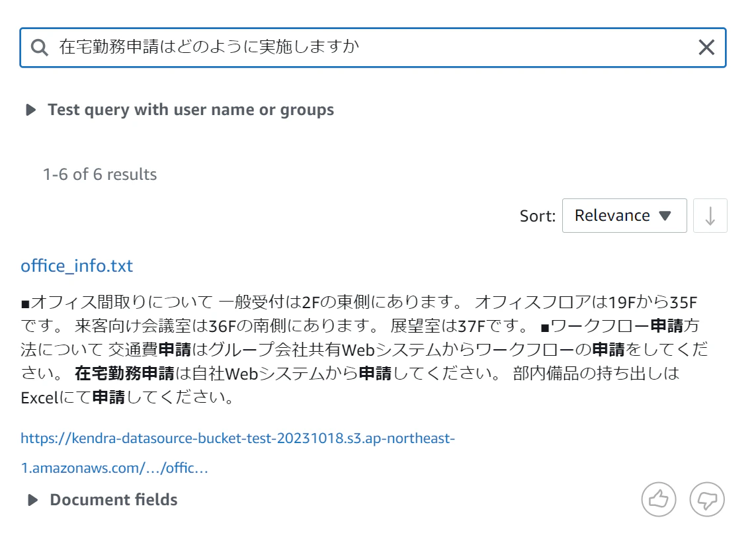The image size is (756, 537).
Task: Mark the result unhelpful with thumbs down
Action: click(707, 499)
